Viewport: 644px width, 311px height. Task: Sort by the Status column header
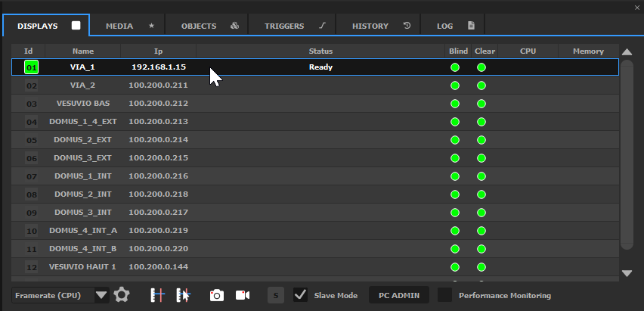(320, 51)
